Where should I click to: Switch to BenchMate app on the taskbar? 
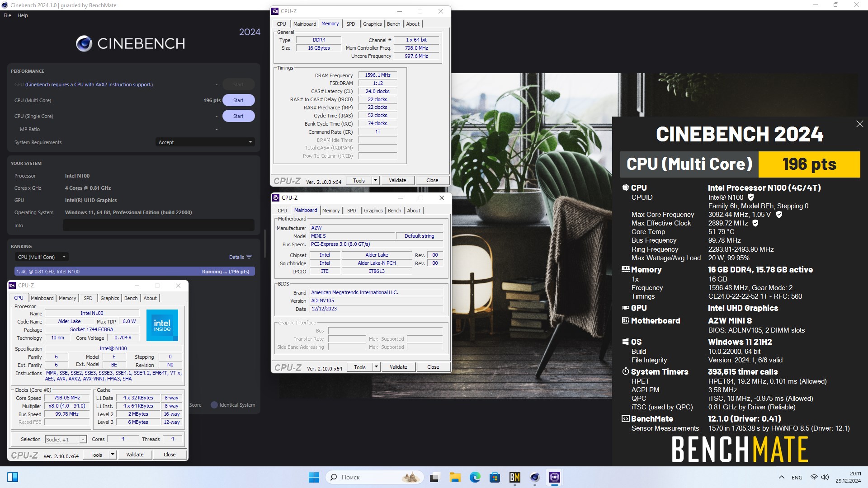coord(514,477)
